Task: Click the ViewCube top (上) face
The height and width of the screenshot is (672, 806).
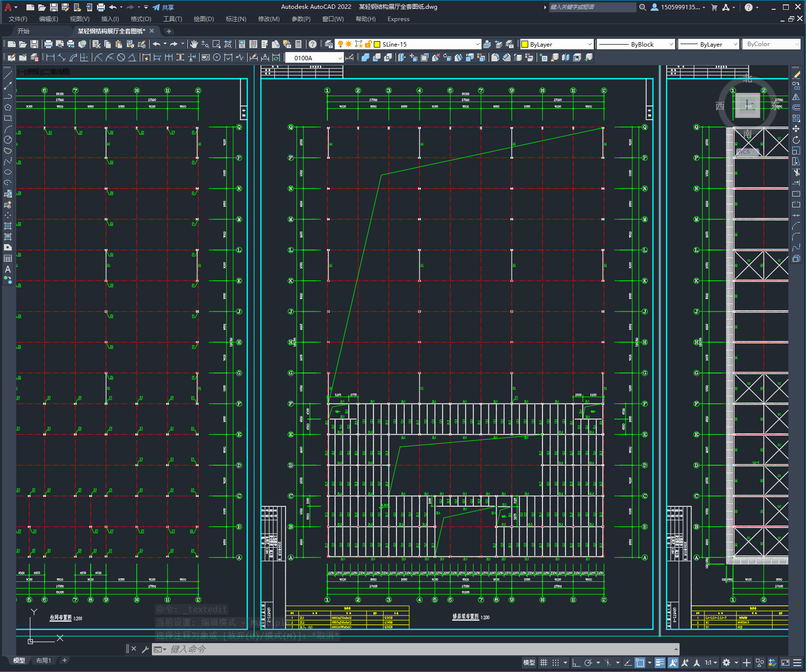Action: 747,105
